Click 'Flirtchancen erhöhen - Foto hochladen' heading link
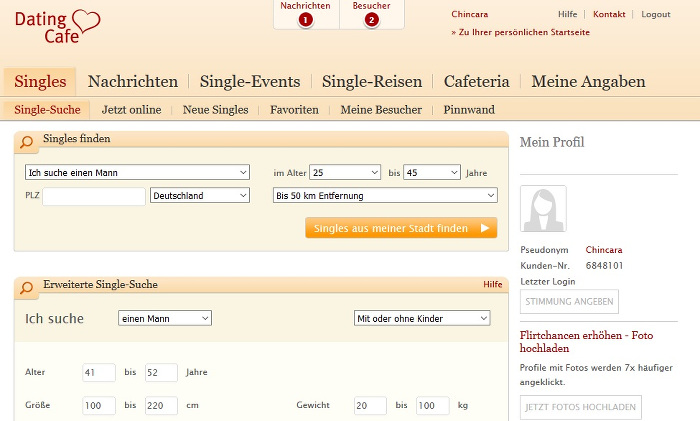Screen dimensions: 700x421 click(x=586, y=342)
